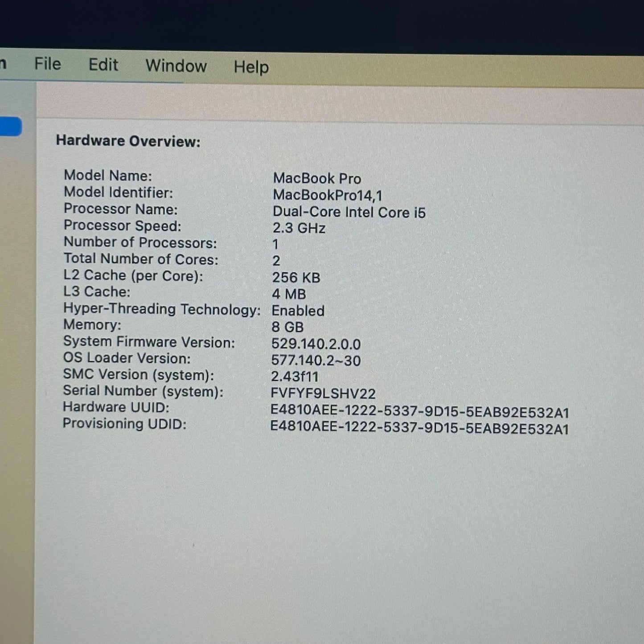The height and width of the screenshot is (644, 644).
Task: Select the Number of Processors row
Action: (141, 242)
